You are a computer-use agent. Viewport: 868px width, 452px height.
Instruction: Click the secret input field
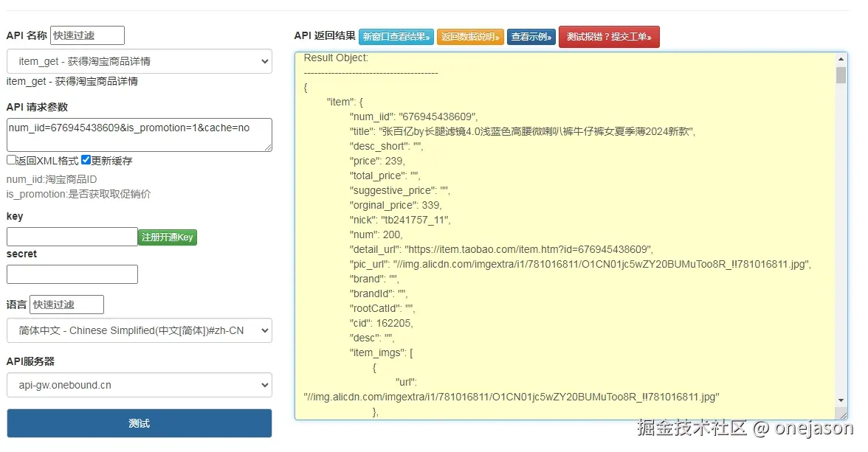click(72, 274)
